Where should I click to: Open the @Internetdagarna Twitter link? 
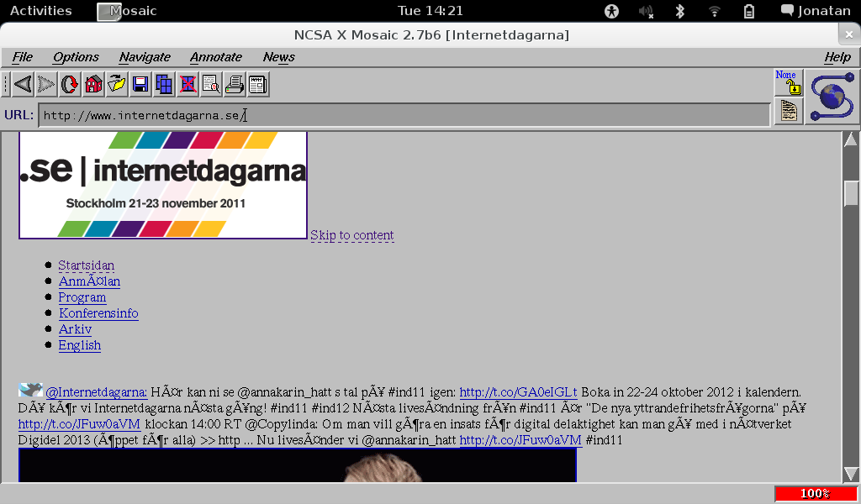[96, 392]
